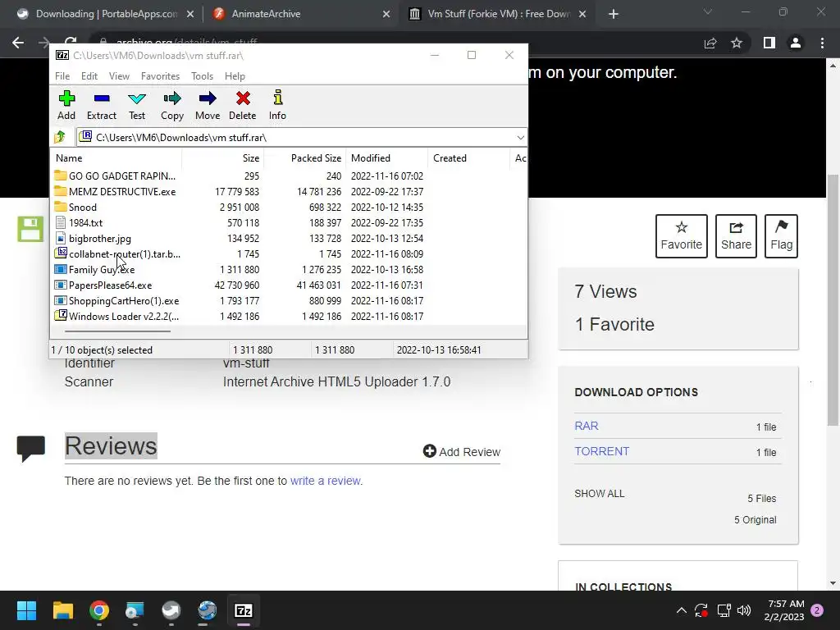Select the Copy toolbar icon

(172, 98)
